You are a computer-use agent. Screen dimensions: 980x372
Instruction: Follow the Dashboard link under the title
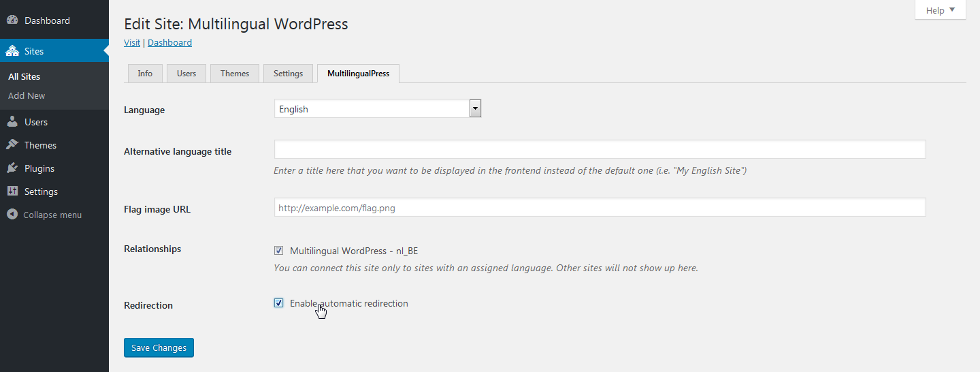coord(169,42)
